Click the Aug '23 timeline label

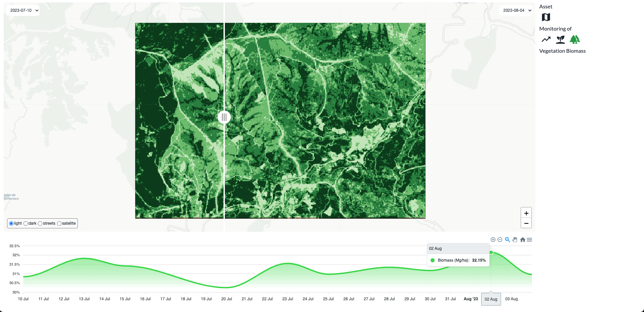pos(470,299)
